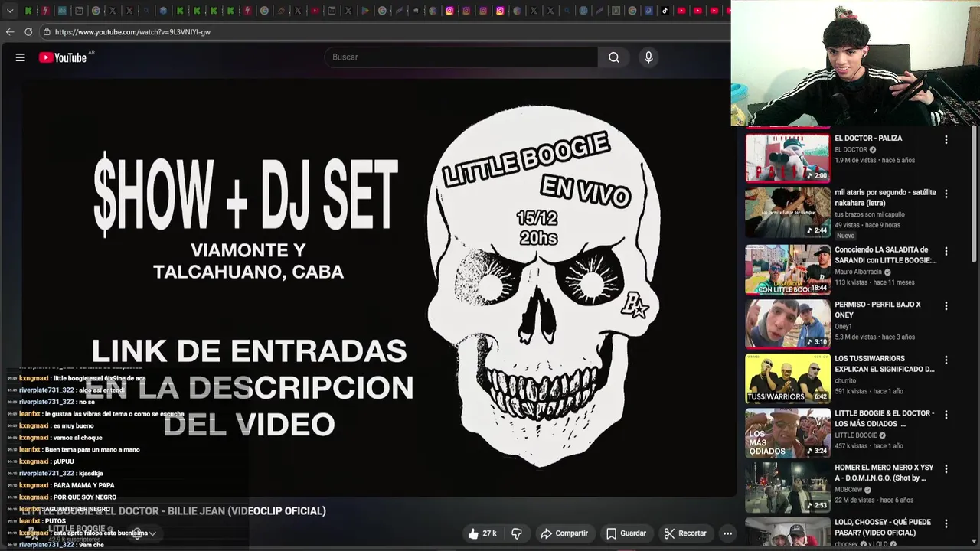Open options menu for EL DOCTOR - PALIZA
The image size is (980, 551).
(x=946, y=140)
